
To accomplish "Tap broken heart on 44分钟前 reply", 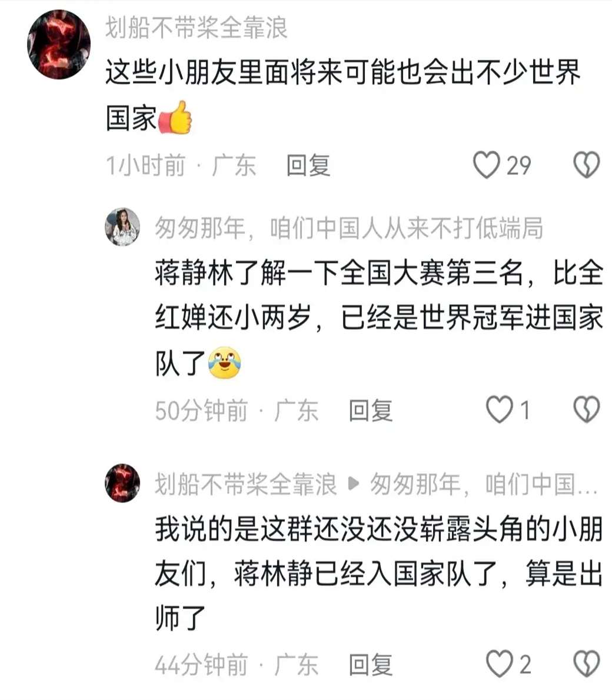I will (587, 664).
